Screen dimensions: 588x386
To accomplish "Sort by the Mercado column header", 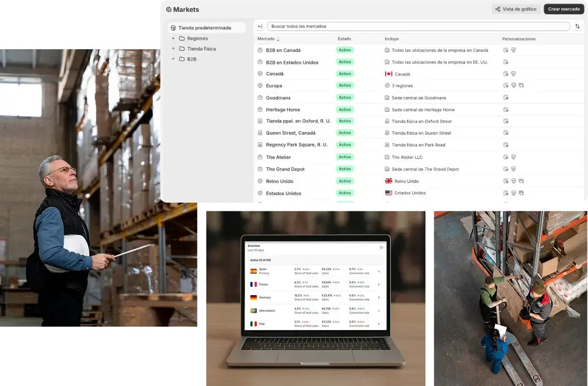I will click(268, 39).
